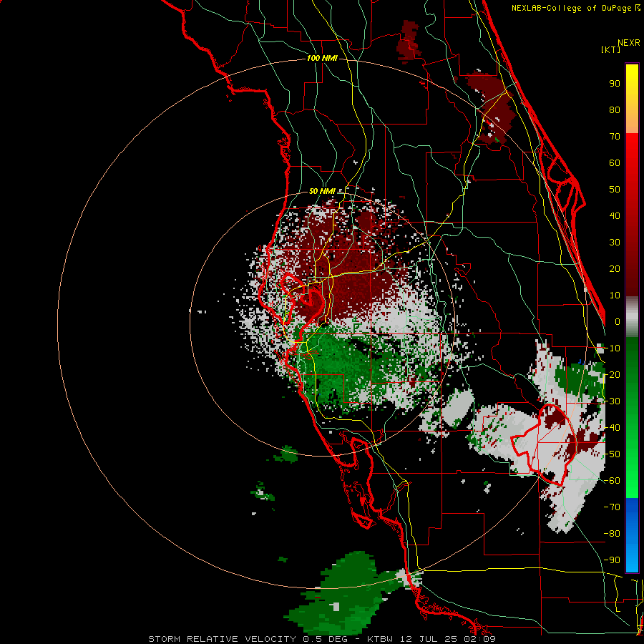Click the -40 value on velocity scale
Image resolution: width=644 pixels, height=644 pixels.
pyautogui.click(x=612, y=428)
